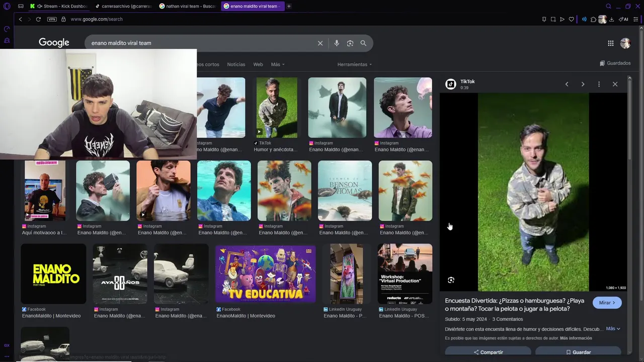Open the extensions cube icon

[x=593, y=19]
